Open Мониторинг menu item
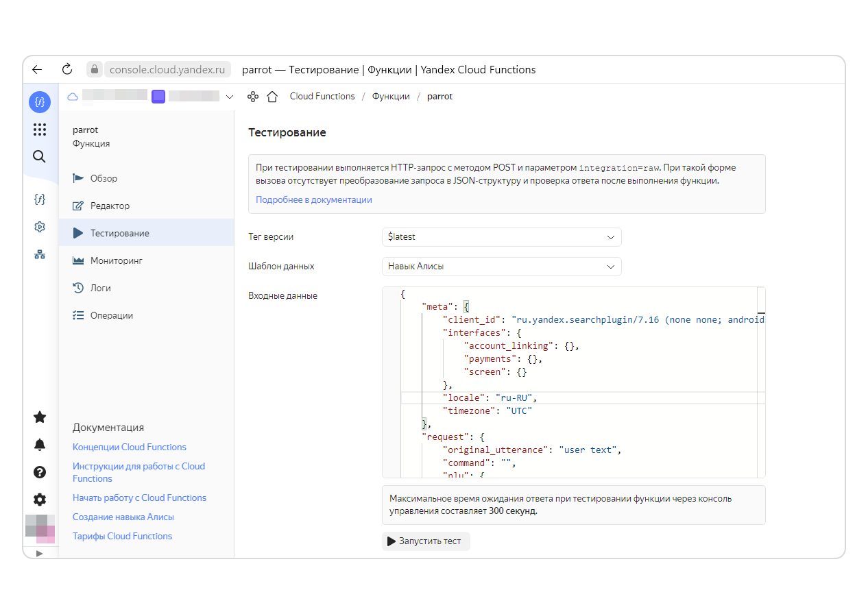The height and width of the screenshot is (614, 868). (146, 260)
